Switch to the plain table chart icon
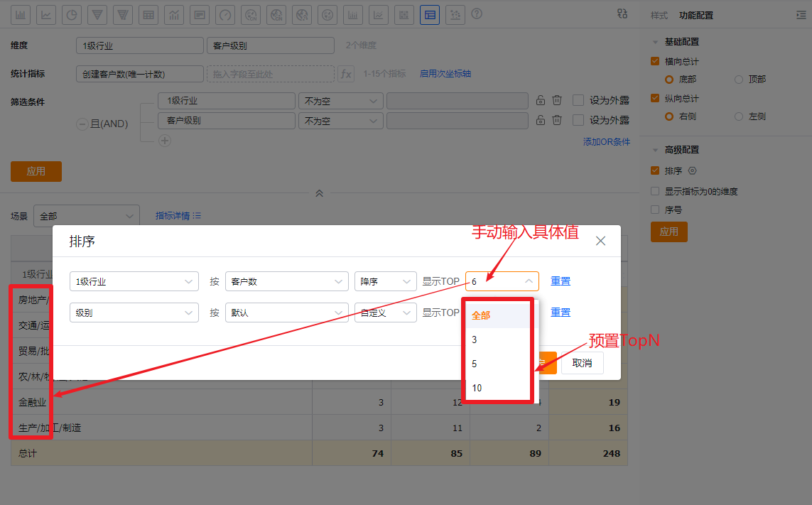Screen dimensions: 812x505 click(148, 15)
